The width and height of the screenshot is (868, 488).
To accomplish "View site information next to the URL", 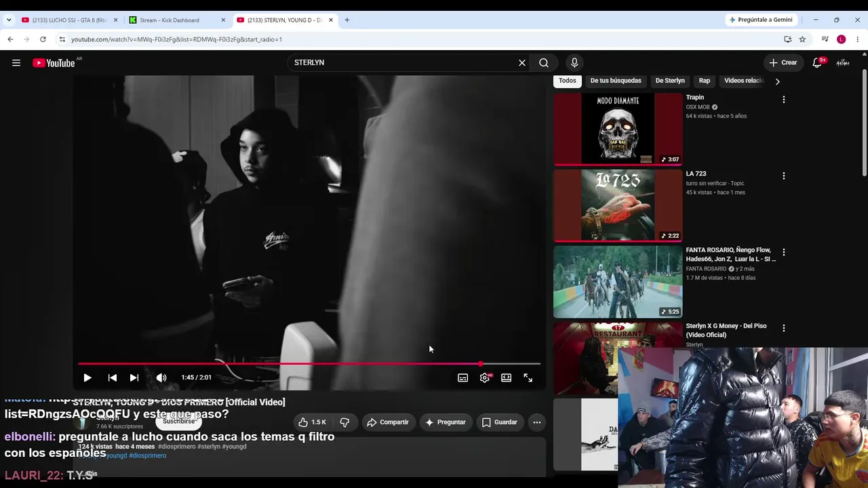I will pos(62,39).
